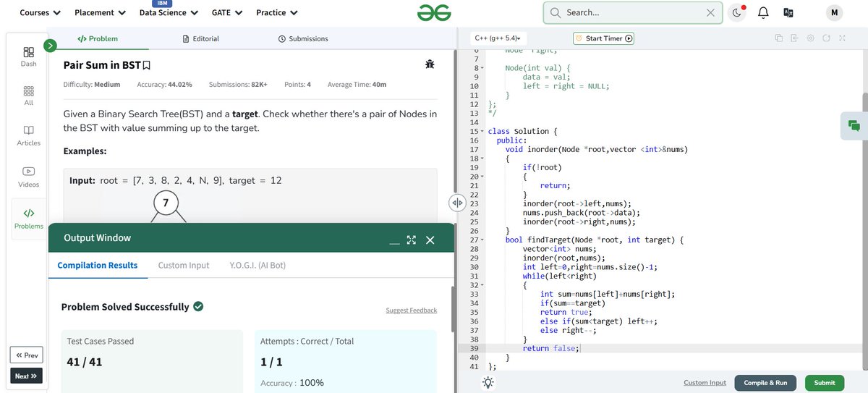Open the M profile avatar
Image resolution: width=868 pixels, height=393 pixels.
[834, 13]
